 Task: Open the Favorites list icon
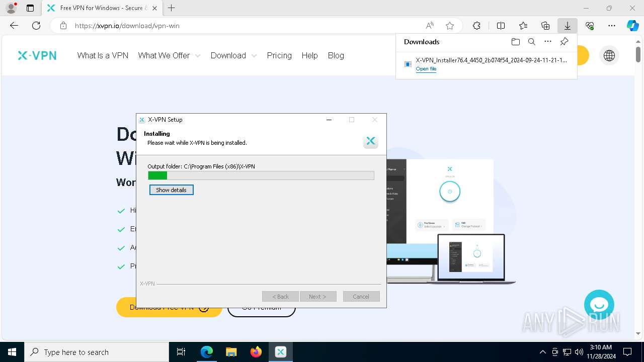523,26
